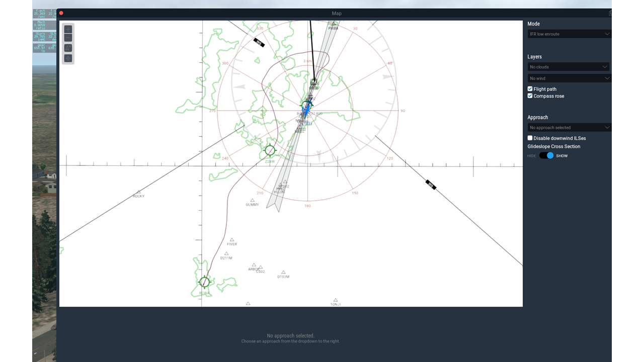Click the Glideslope Cross Section label
The width and height of the screenshot is (644, 362).
(x=553, y=146)
